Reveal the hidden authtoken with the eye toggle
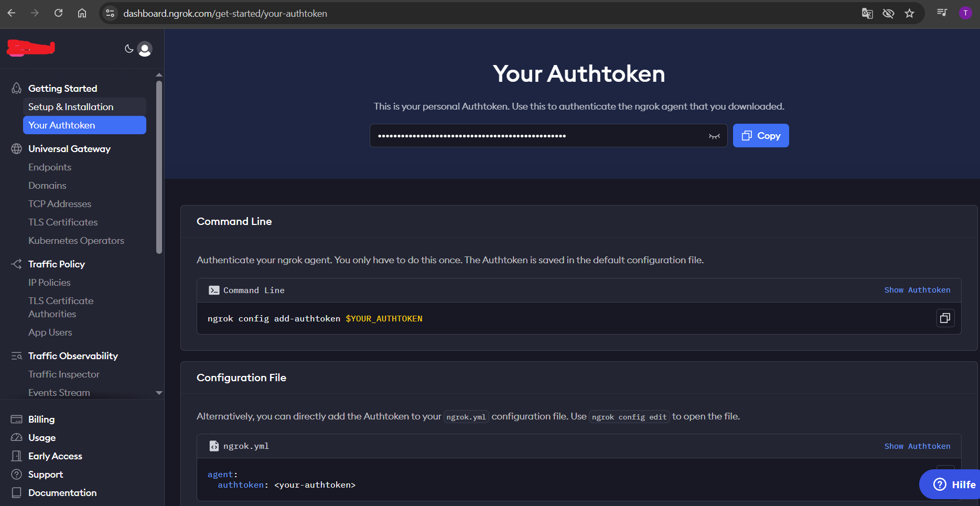This screenshot has width=980, height=506. pos(714,136)
